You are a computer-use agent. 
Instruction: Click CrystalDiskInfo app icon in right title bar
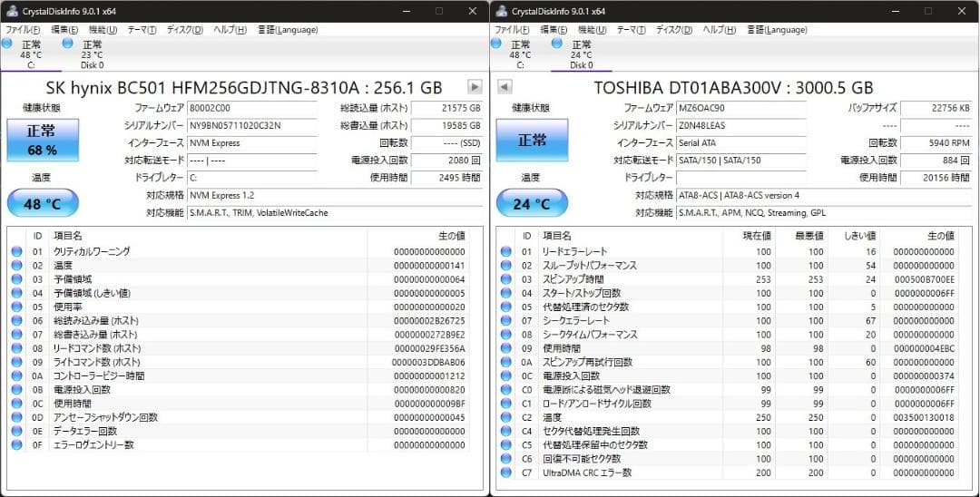click(x=501, y=11)
